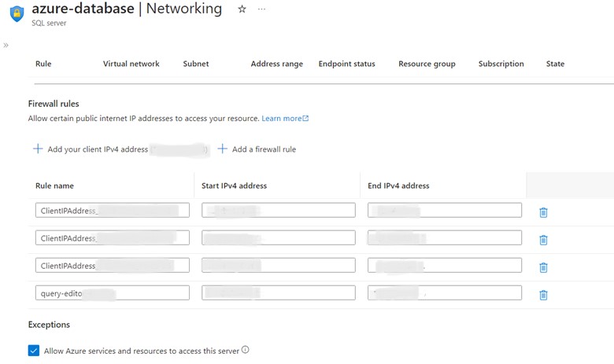This screenshot has width=614, height=364.
Task: Open the ellipsis more options menu
Action: (x=262, y=9)
